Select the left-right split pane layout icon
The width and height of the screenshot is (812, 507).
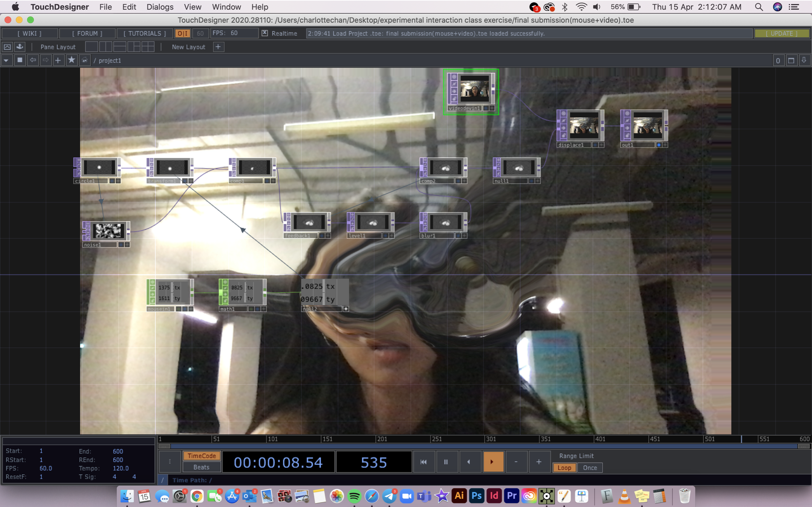coord(106,47)
